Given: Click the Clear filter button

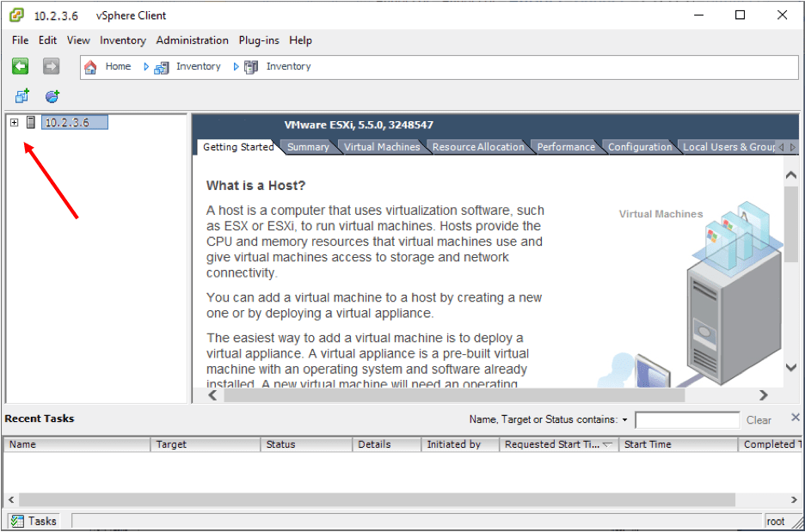Looking at the screenshot, I should [x=759, y=420].
